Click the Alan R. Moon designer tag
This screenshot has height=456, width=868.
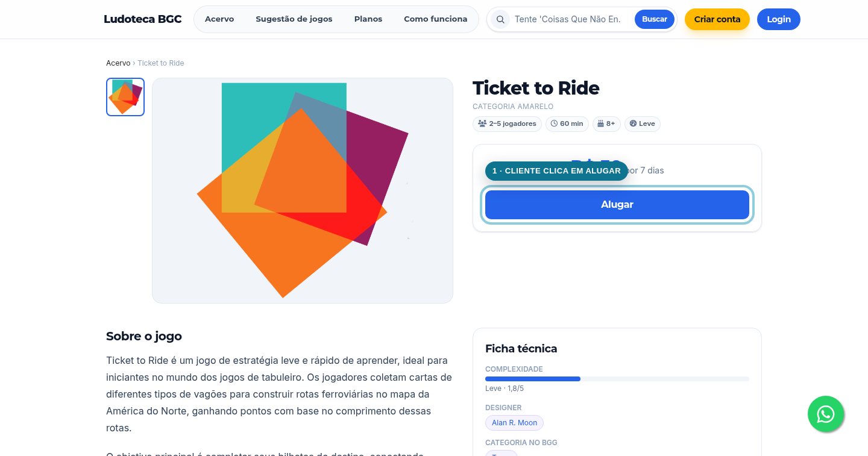[x=515, y=423]
